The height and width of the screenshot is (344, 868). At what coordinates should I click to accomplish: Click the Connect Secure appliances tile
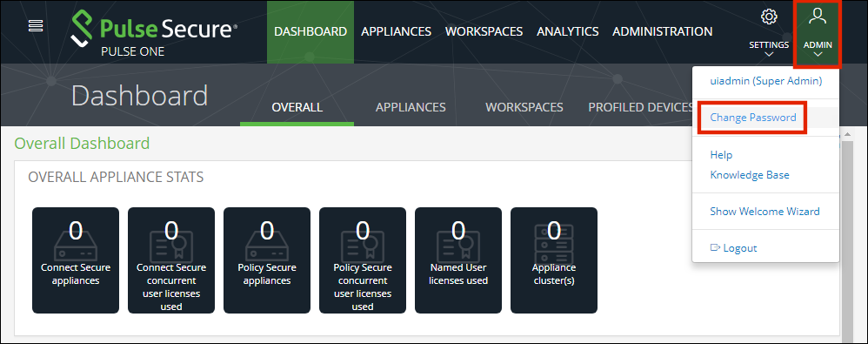tap(76, 260)
